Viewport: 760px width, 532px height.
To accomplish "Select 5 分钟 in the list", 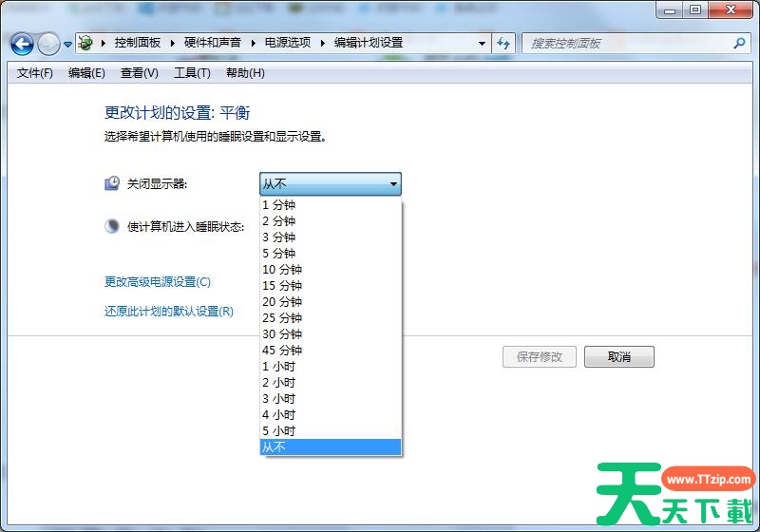I will (331, 254).
